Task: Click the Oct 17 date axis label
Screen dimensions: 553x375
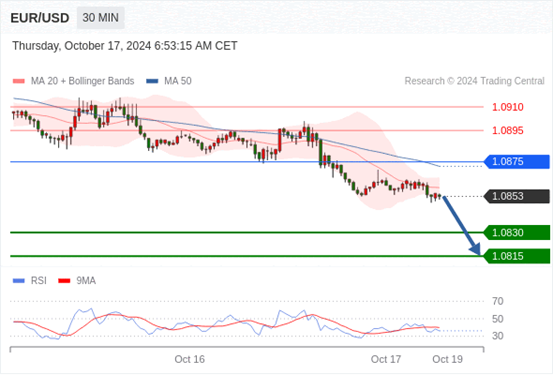Action: [x=386, y=359]
